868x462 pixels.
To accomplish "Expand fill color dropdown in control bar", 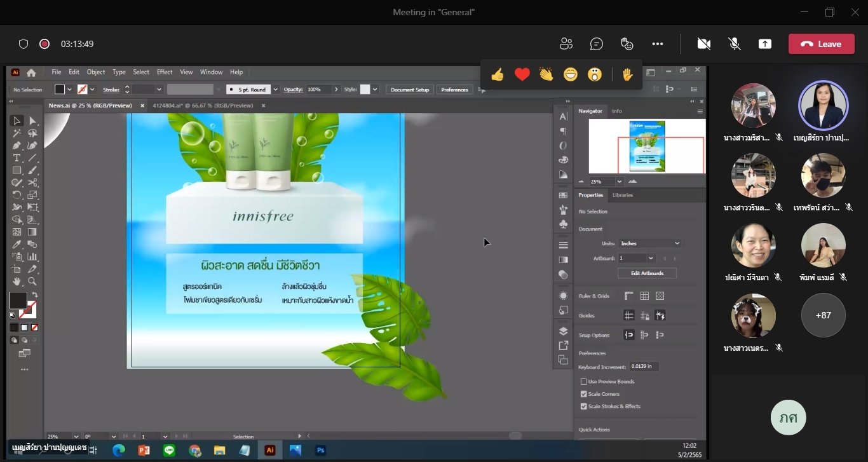I will 69,90.
